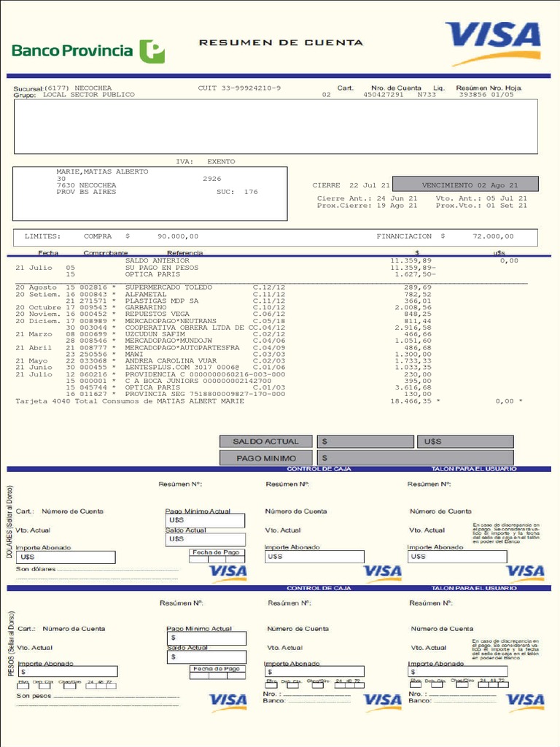The image size is (560, 747).
Task: Click the PAGO MINIMO grey label box
Action: [265, 458]
